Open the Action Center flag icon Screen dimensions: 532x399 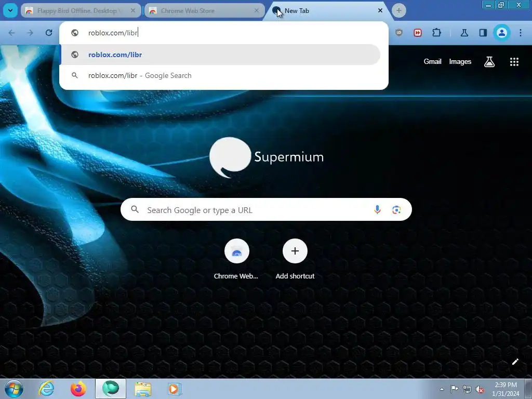tap(454, 389)
